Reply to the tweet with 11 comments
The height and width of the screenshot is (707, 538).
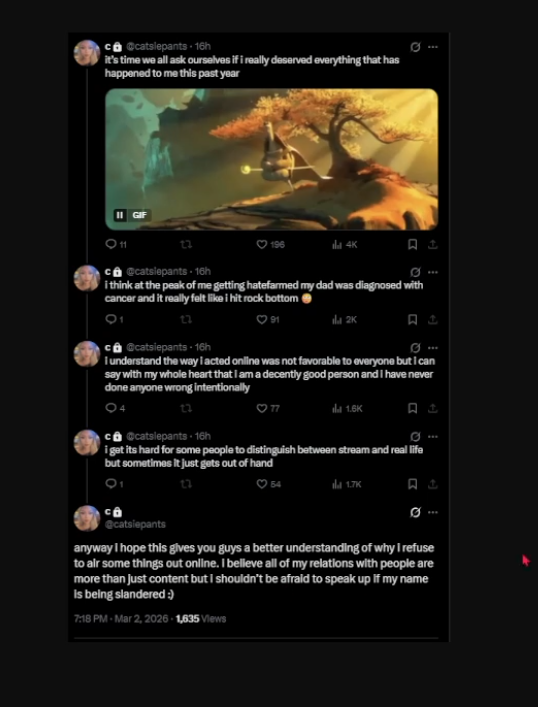116,244
